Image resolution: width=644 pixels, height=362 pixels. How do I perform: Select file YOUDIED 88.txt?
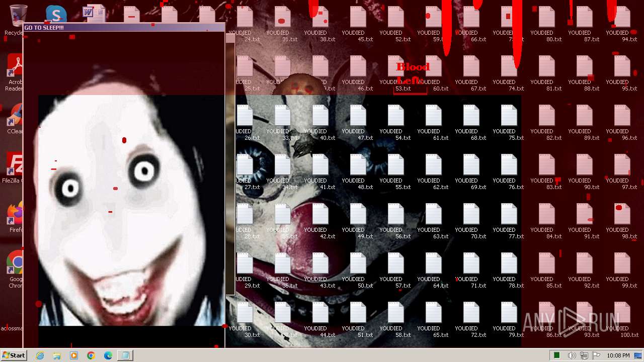click(x=584, y=73)
